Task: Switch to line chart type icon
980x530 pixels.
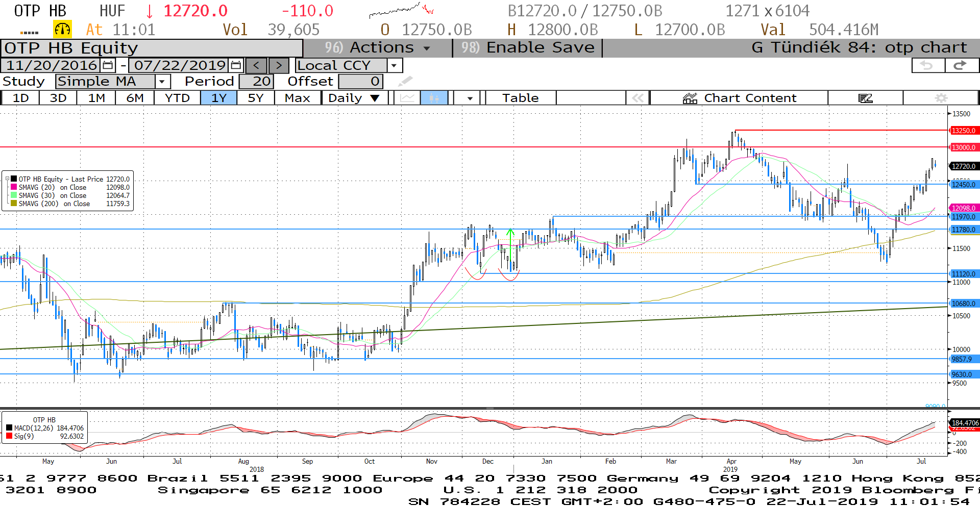Action: pos(407,98)
